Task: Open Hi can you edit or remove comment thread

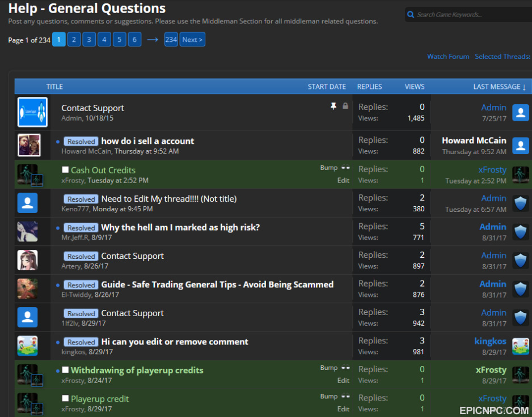Action: pyautogui.click(x=175, y=342)
